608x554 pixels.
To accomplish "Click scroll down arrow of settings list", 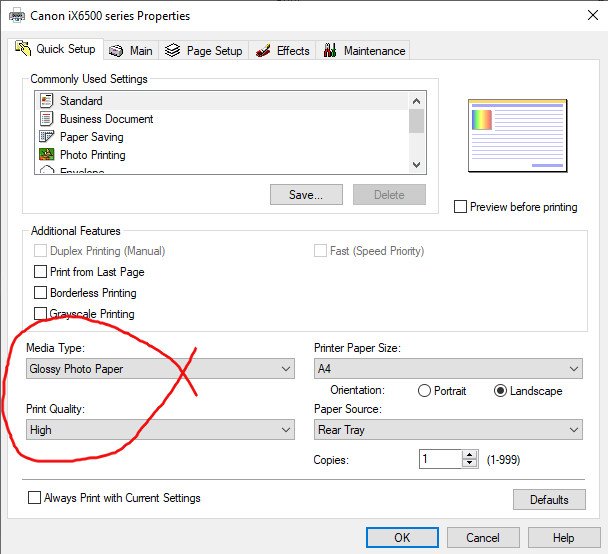I will point(416,165).
